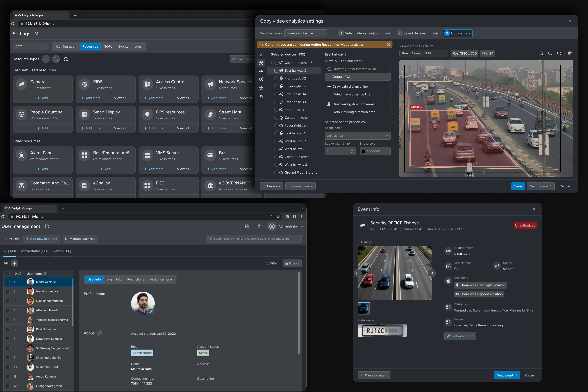Open the Restrictions tab
Viewport: 588px width, 392px height.
135,279
